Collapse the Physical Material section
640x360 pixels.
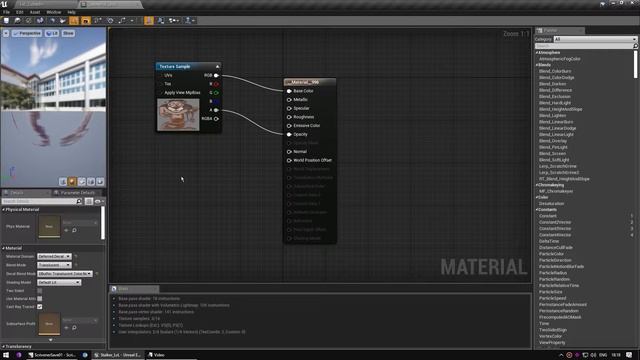point(4,209)
